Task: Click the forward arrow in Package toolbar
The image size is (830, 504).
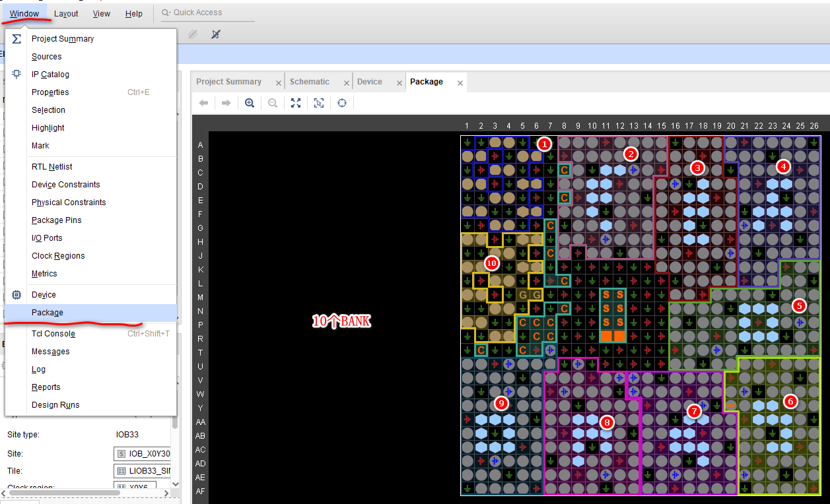Action: pos(226,103)
